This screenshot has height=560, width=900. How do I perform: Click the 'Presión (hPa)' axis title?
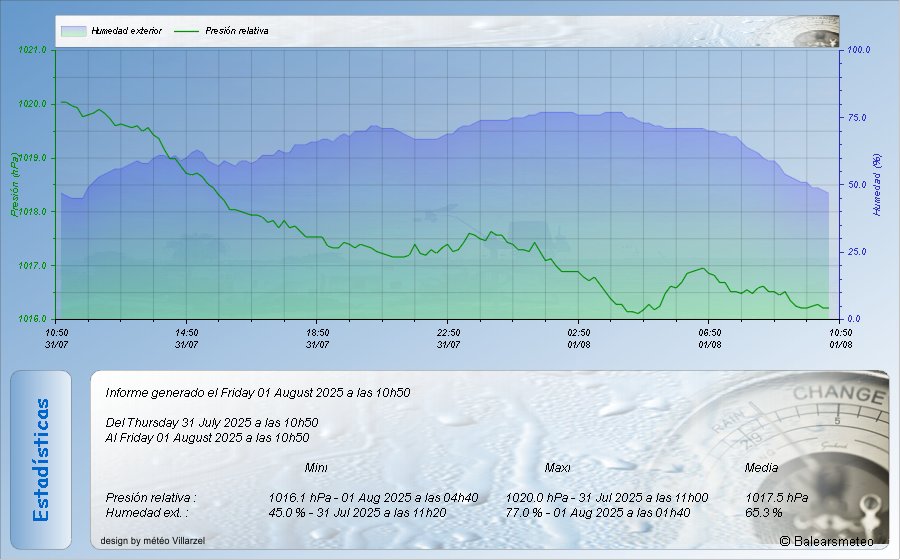(14, 185)
